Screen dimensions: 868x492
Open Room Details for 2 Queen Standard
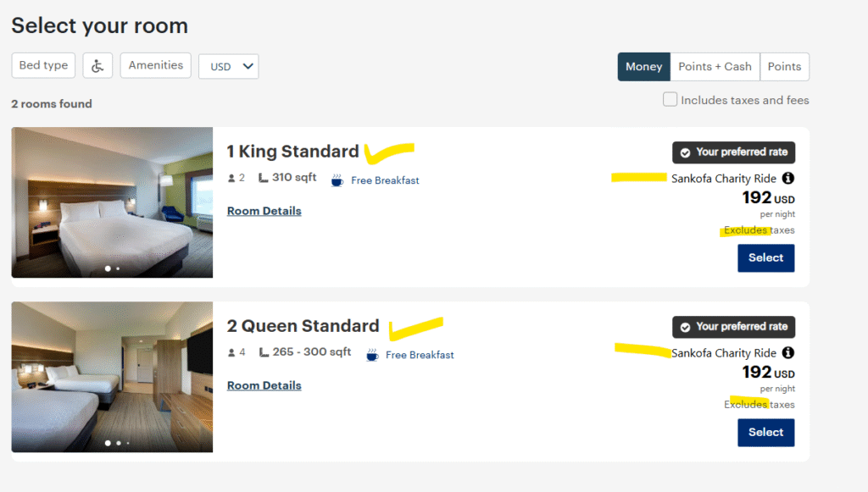pyautogui.click(x=264, y=385)
